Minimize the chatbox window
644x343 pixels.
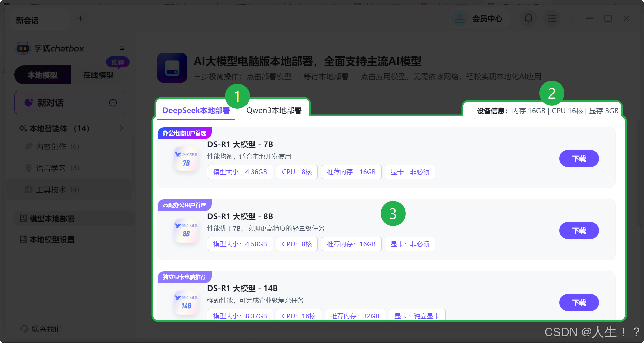pyautogui.click(x=590, y=18)
